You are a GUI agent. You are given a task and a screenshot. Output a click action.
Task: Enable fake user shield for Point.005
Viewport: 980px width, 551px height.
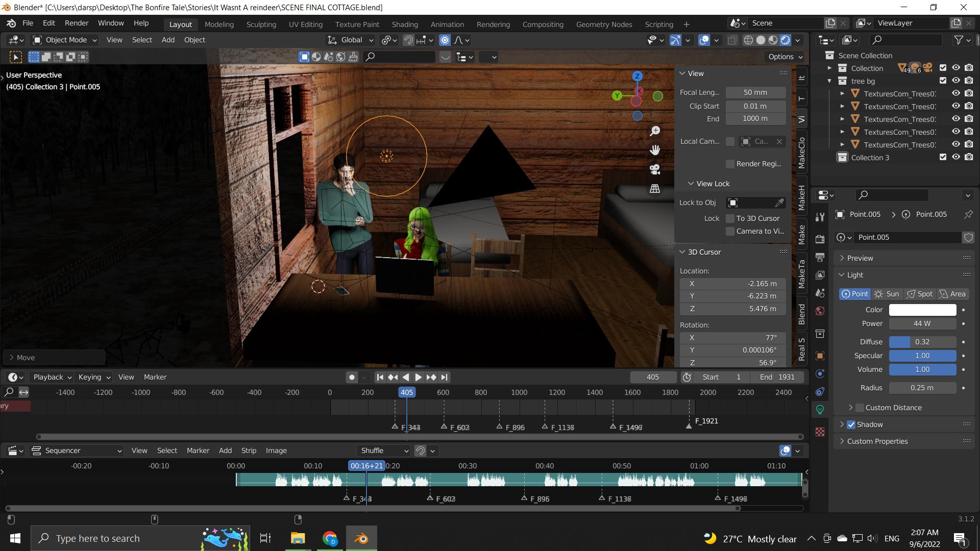[968, 237]
